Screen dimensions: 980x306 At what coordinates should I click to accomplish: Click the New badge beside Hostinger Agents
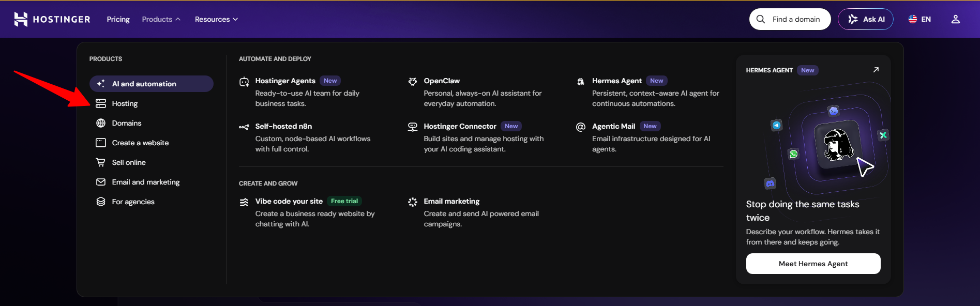coord(330,81)
